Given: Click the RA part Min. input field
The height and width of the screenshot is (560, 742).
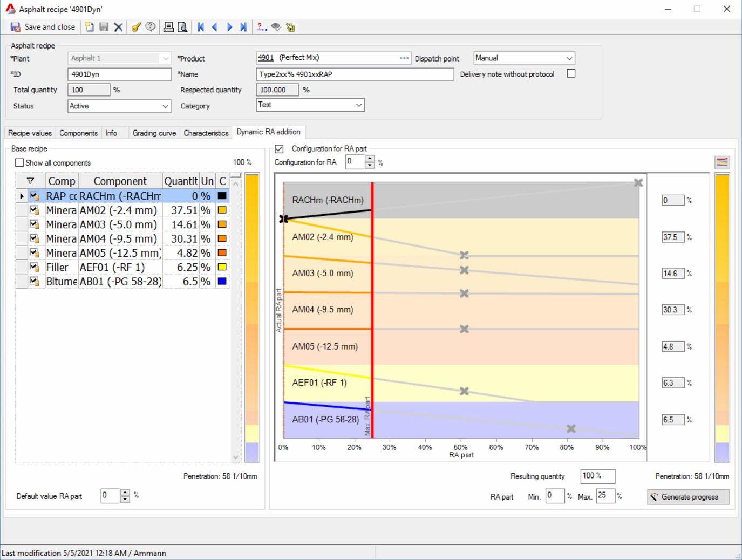Looking at the screenshot, I should [x=555, y=496].
